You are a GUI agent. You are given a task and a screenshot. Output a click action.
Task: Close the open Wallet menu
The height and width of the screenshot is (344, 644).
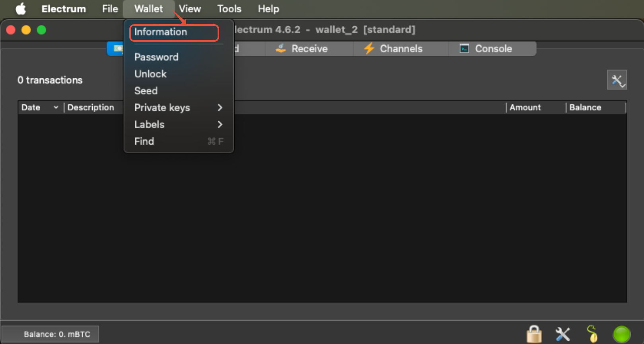coord(148,9)
